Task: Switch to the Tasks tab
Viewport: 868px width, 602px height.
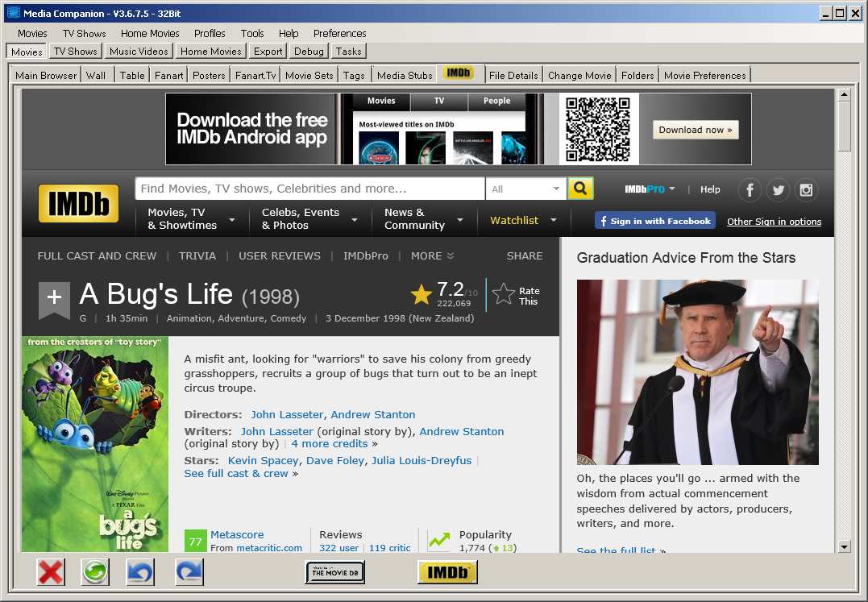Action: point(349,52)
